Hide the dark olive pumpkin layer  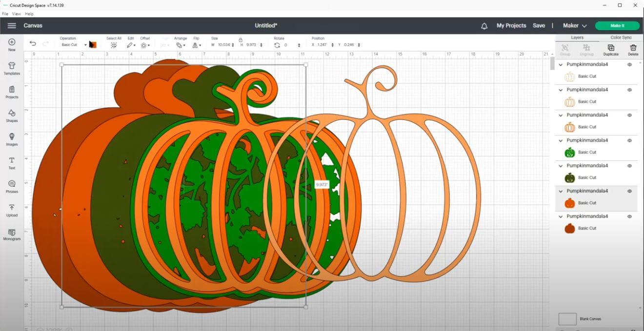(x=629, y=166)
